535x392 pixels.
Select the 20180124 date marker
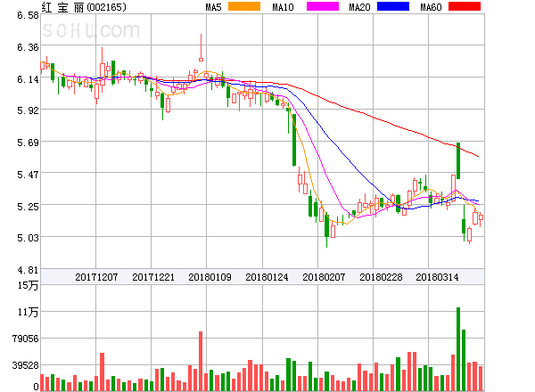(267, 277)
